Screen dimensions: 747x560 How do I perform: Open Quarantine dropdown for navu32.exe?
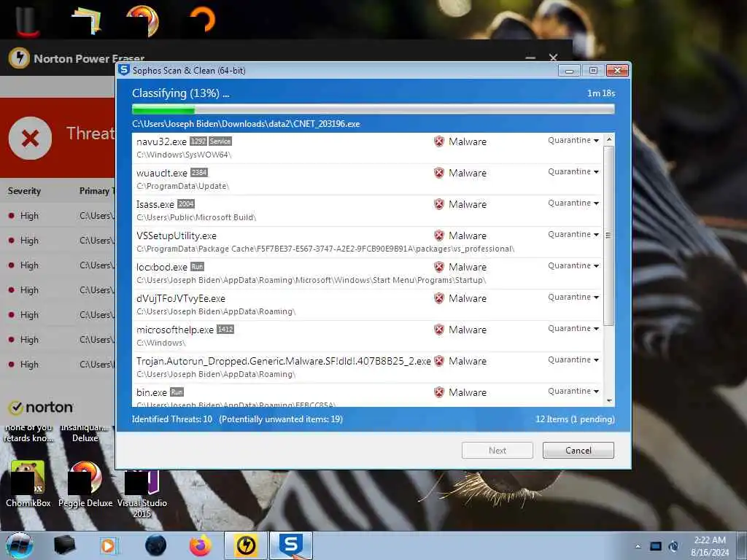click(573, 141)
